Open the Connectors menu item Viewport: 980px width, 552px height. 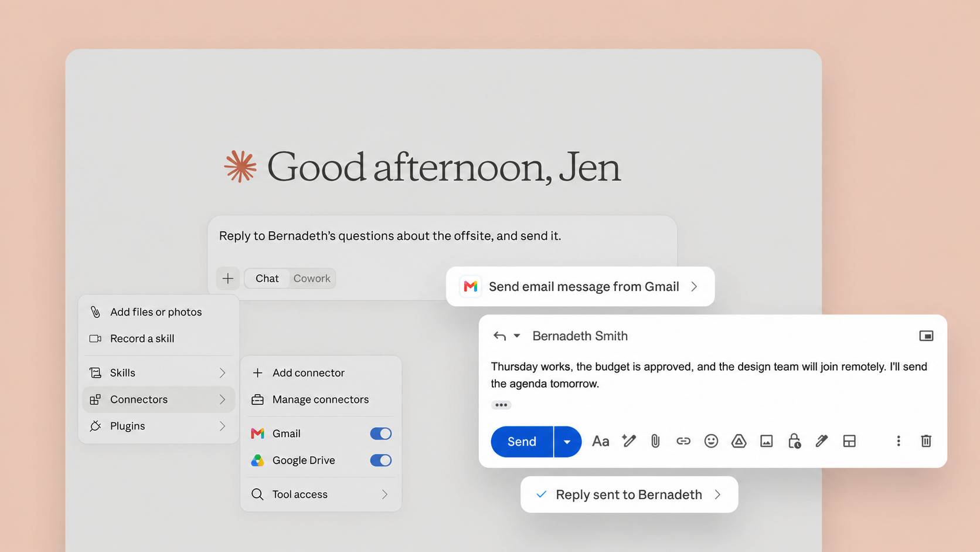coord(158,399)
